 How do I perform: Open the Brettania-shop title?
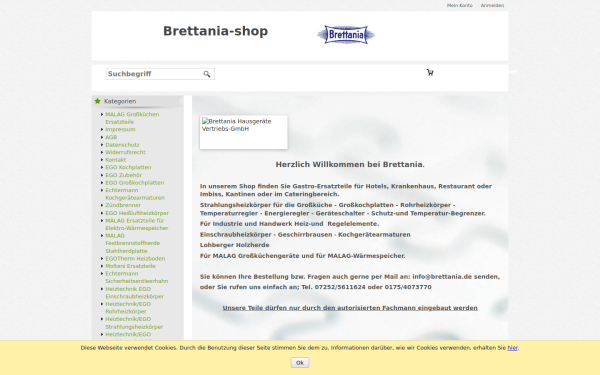click(215, 31)
